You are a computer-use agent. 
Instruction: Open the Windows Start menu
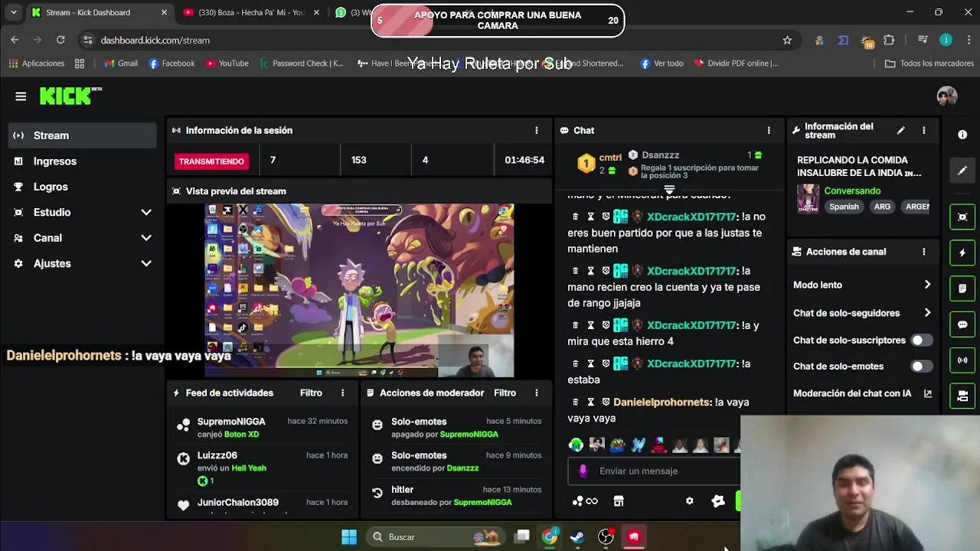click(x=349, y=537)
